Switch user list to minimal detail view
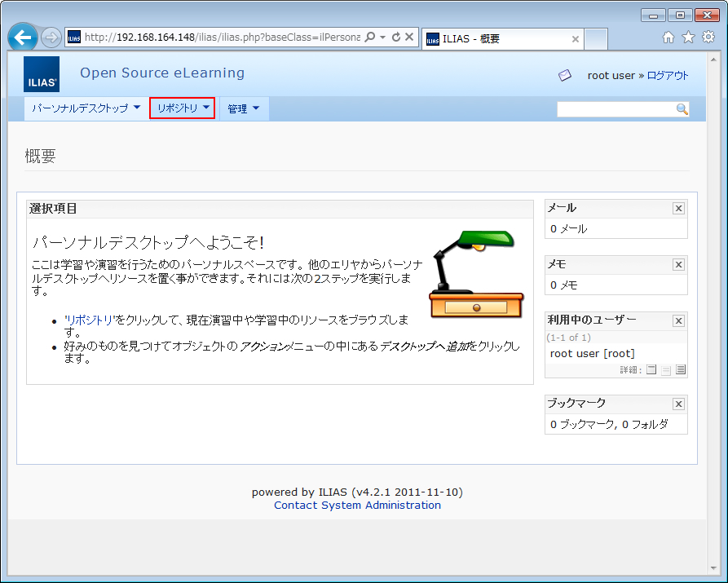The width and height of the screenshot is (728, 583). pyautogui.click(x=651, y=369)
